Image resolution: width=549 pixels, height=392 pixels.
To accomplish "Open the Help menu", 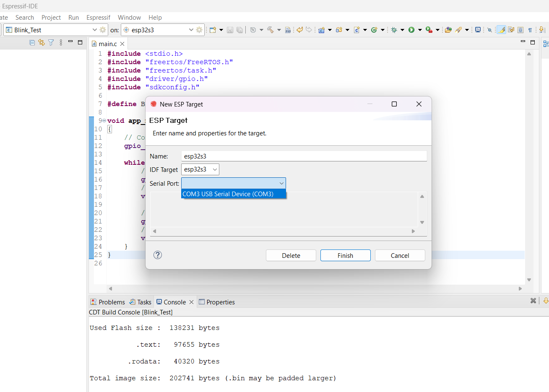I will click(x=155, y=17).
